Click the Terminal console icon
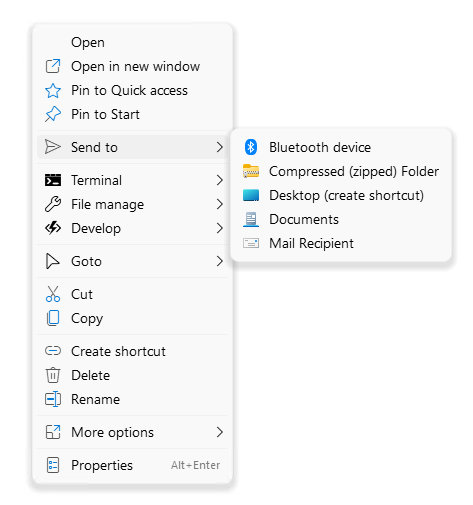 (53, 180)
